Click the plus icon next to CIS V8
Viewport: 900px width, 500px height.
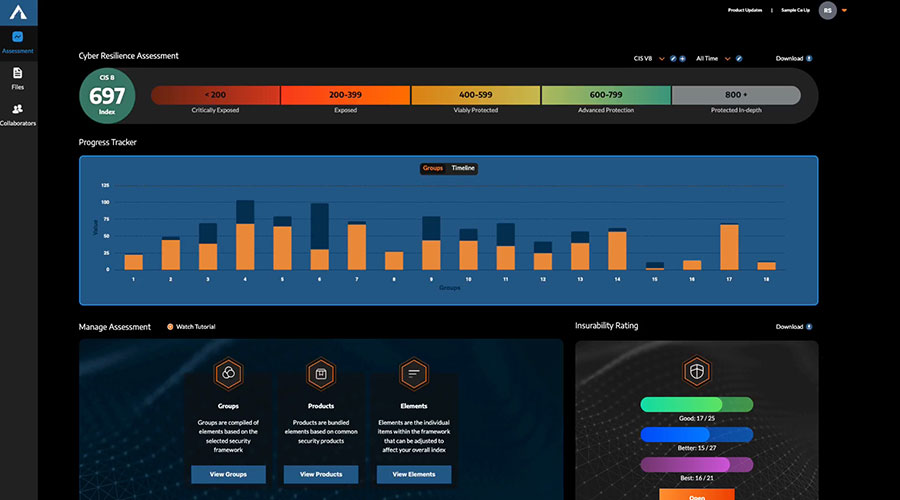click(682, 59)
